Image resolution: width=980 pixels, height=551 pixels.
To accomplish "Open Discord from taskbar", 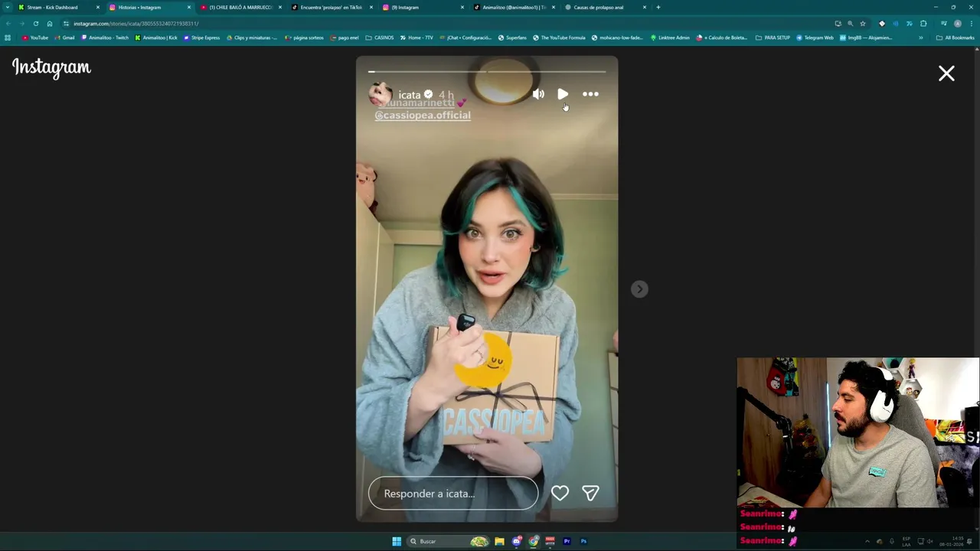I will point(517,541).
